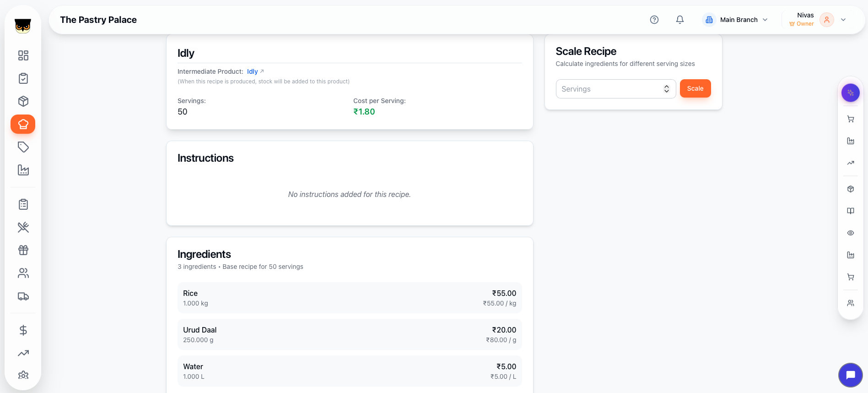Select the Rice ingredient row
The image size is (868, 393).
click(349, 298)
